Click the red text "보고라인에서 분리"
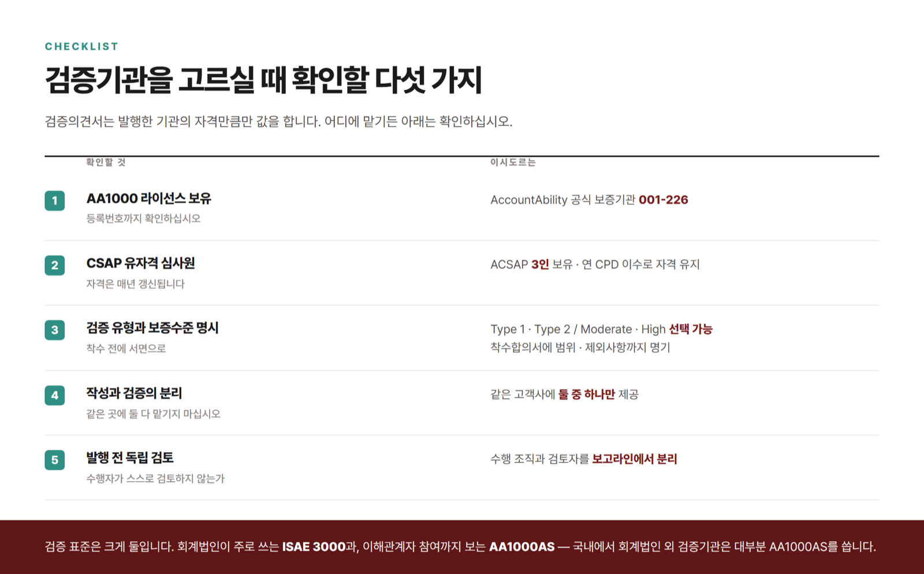 pos(635,459)
